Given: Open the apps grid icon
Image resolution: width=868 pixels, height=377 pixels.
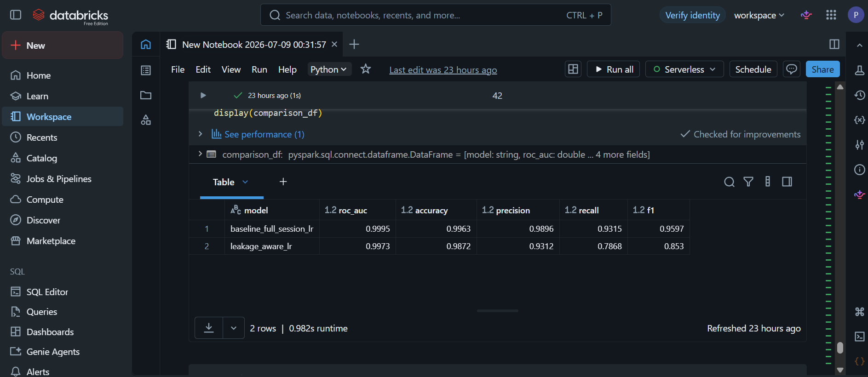Looking at the screenshot, I should pos(831,15).
